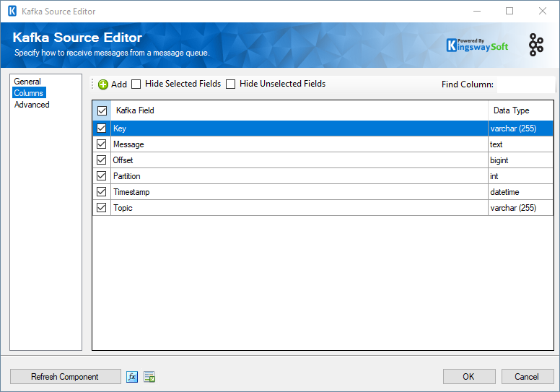Focus the Find Column input field
The image size is (560, 392).
(x=525, y=84)
